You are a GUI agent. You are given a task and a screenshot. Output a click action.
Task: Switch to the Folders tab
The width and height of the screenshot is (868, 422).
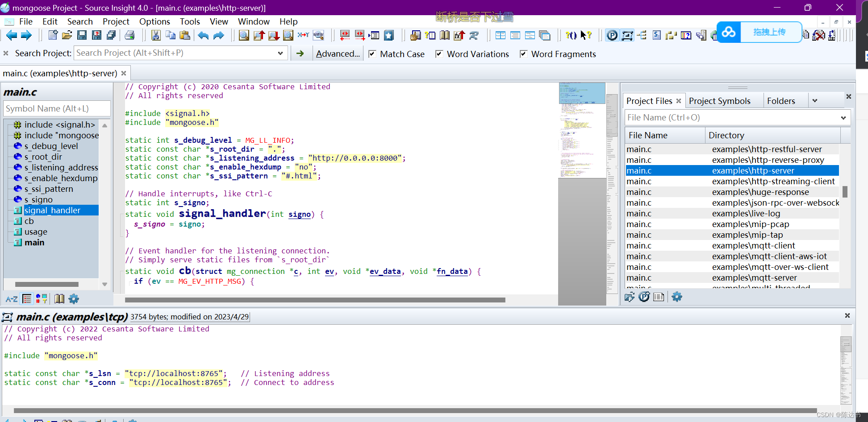tap(781, 101)
